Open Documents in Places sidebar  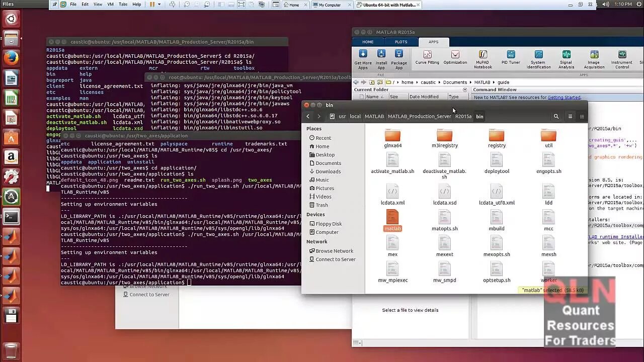click(x=325, y=163)
